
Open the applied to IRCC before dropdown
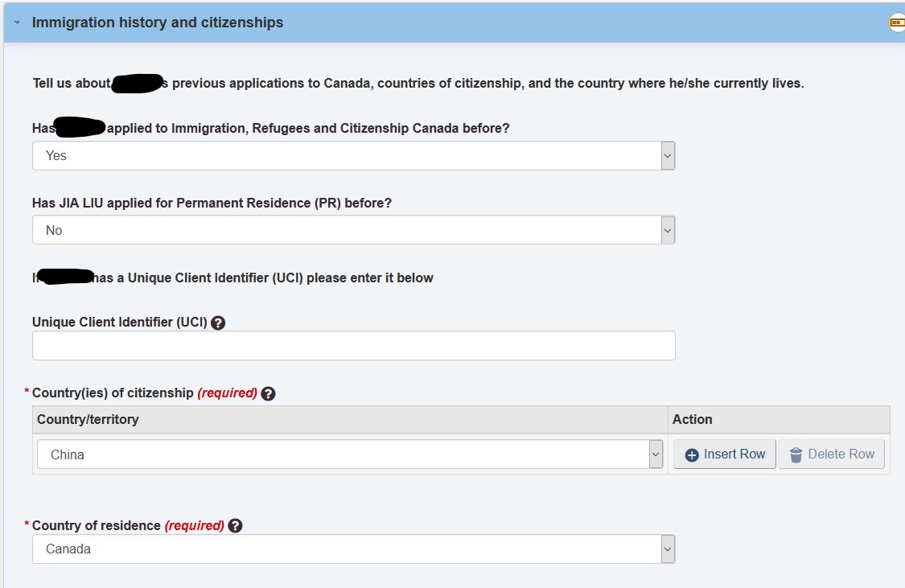point(353,156)
